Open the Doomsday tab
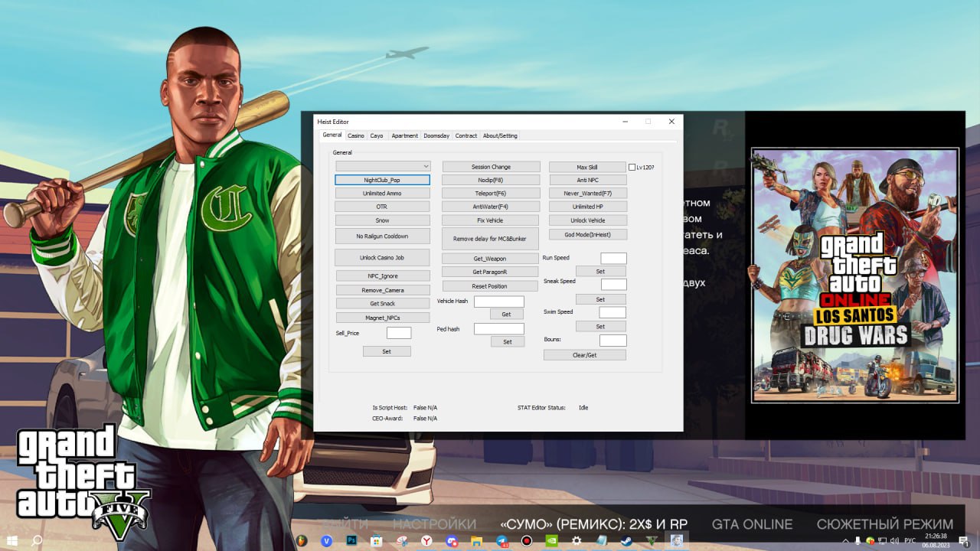Image resolution: width=980 pixels, height=551 pixels. point(436,135)
